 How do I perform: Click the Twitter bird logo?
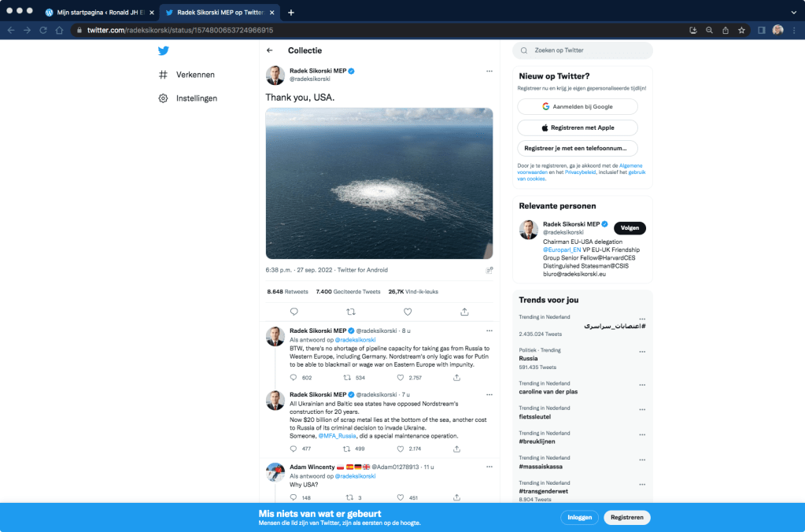163,51
